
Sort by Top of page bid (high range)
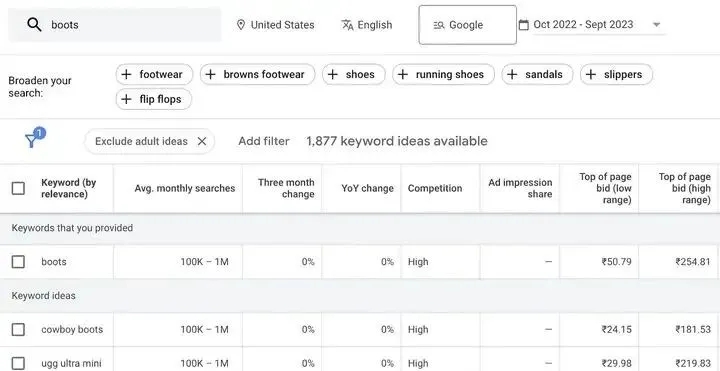(x=685, y=188)
